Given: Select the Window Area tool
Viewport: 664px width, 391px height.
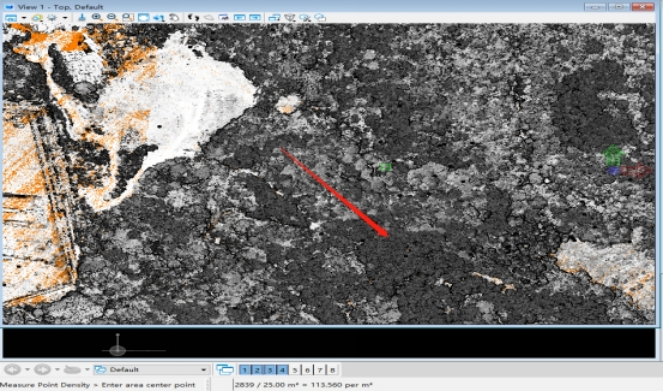Looking at the screenshot, I should tap(127, 17).
